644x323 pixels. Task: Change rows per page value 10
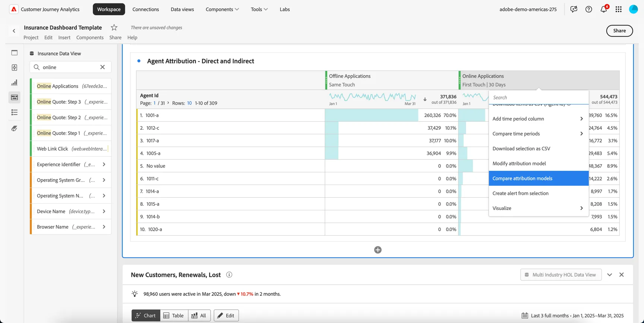click(x=189, y=103)
